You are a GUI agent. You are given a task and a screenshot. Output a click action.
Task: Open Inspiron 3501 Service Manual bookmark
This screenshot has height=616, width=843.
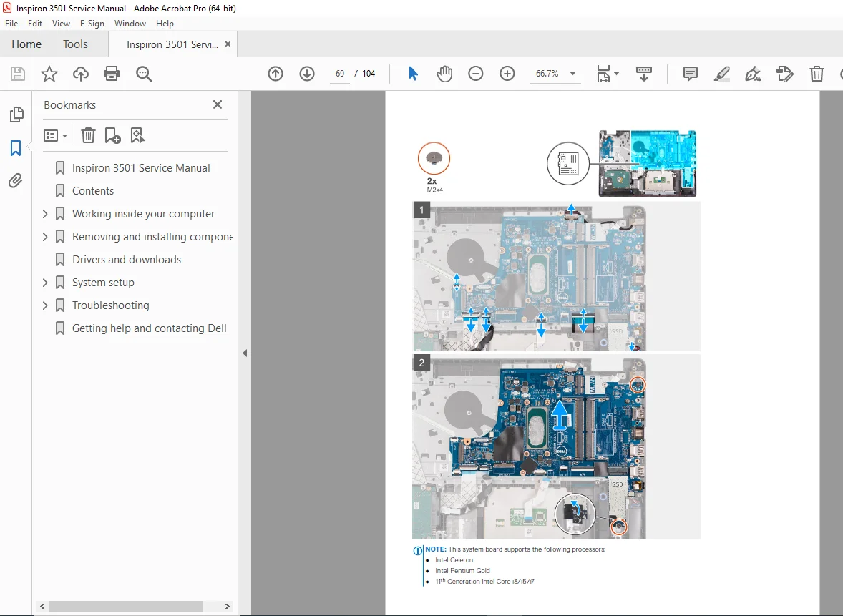[141, 168]
